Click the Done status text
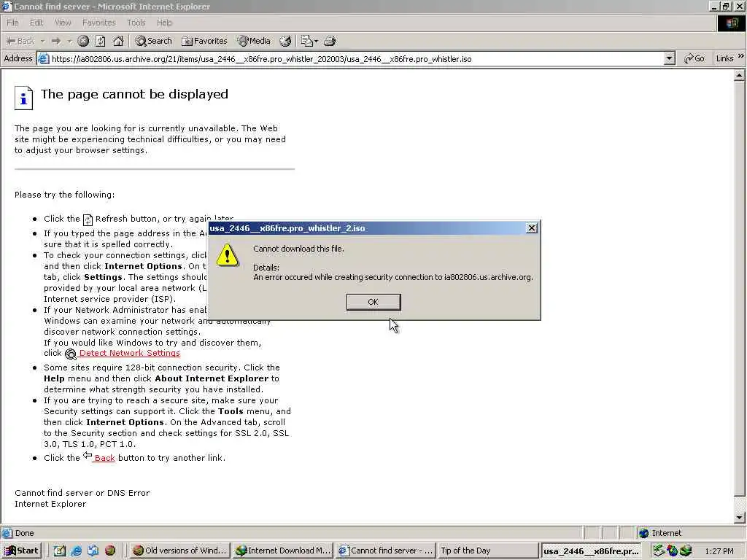747x560 pixels. pyautogui.click(x=24, y=533)
